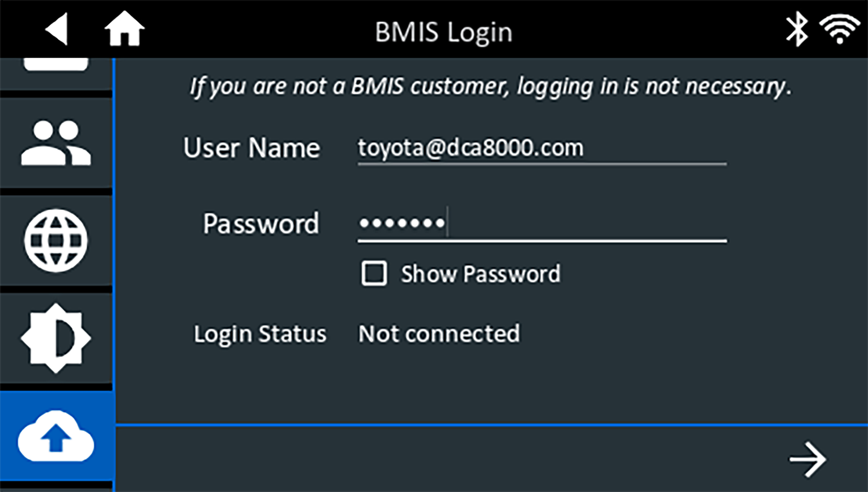Image resolution: width=868 pixels, height=492 pixels.
Task: Click the "User Name" field label
Action: point(252,148)
